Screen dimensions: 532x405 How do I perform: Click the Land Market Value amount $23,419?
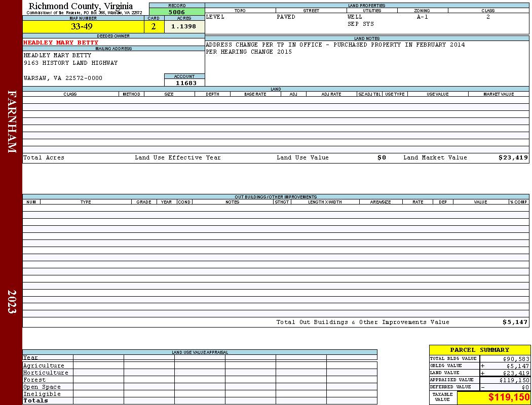click(x=513, y=157)
